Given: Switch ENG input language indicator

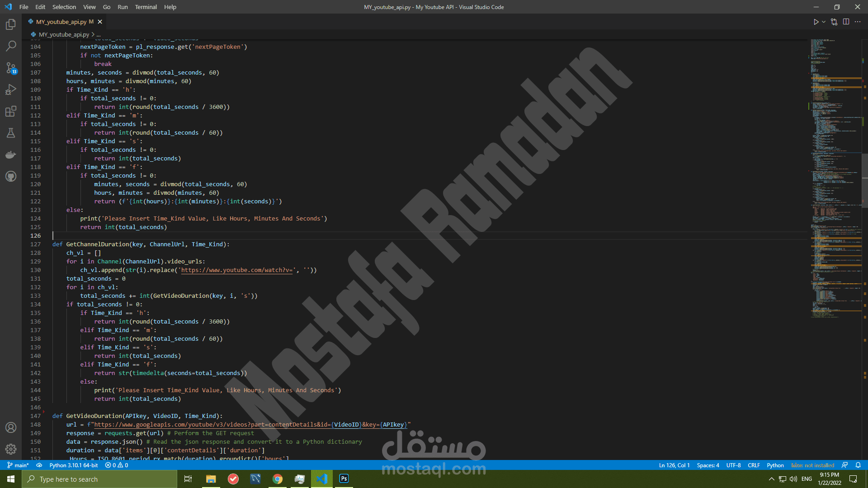Looking at the screenshot, I should coord(807,479).
